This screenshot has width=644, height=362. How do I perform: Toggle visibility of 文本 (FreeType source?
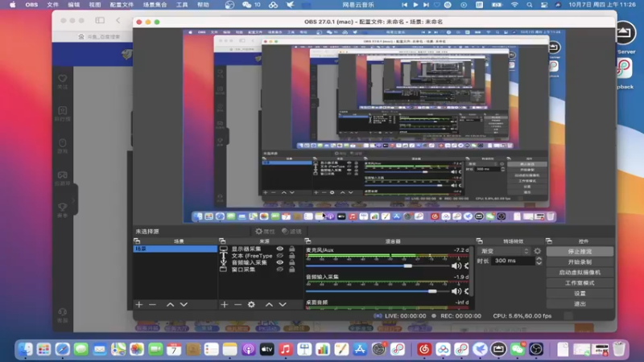click(279, 256)
